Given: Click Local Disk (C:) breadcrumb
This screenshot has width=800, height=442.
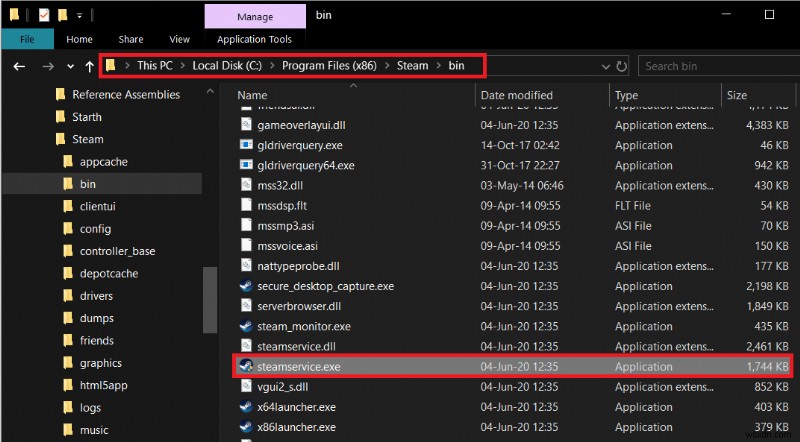Looking at the screenshot, I should click(227, 66).
